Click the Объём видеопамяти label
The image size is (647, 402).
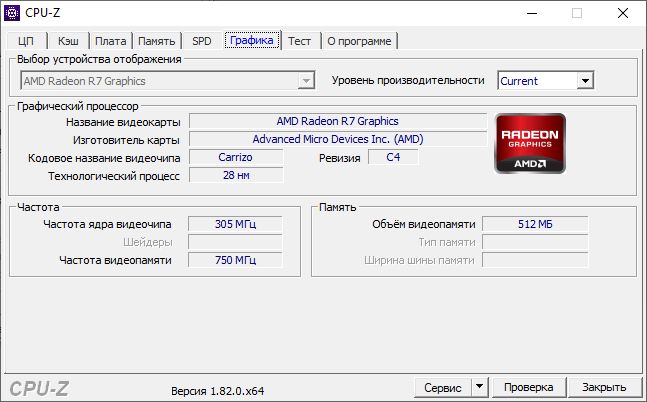click(424, 224)
